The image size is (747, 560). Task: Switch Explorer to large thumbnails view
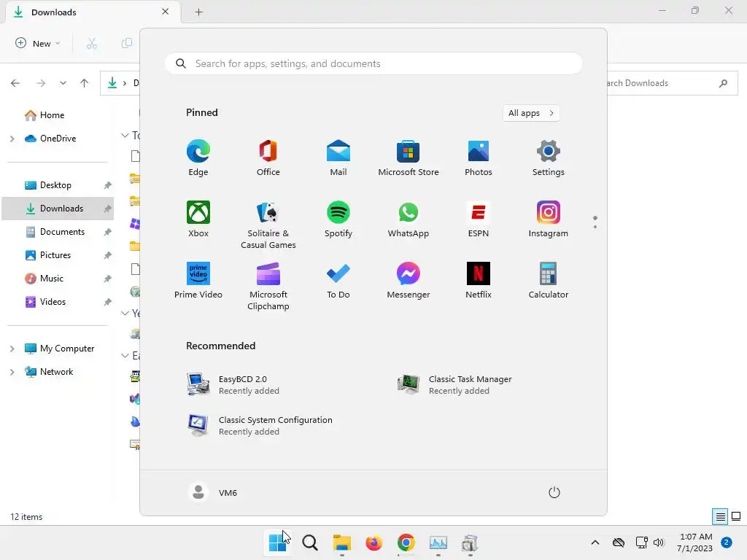[736, 516]
